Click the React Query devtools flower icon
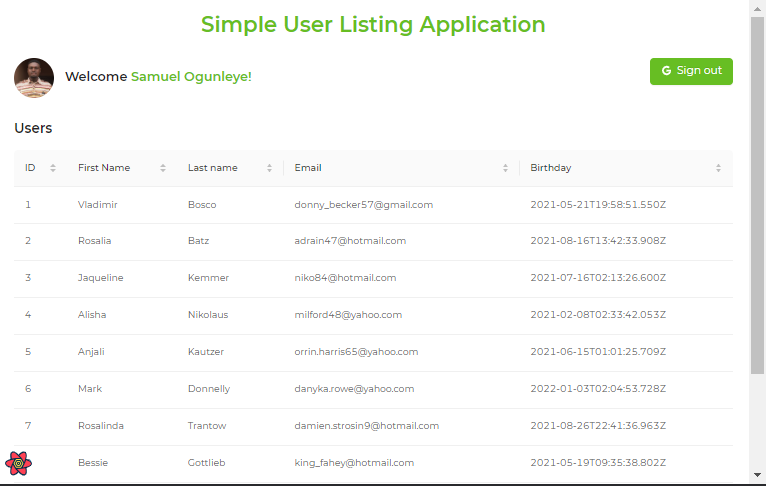The image size is (766, 486). (19, 464)
